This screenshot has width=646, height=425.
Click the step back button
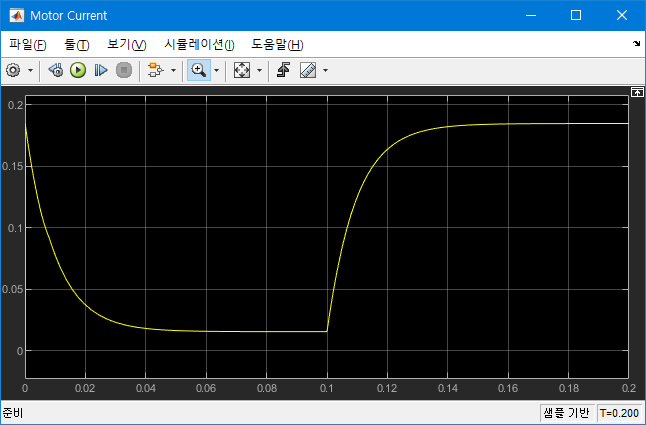click(55, 70)
